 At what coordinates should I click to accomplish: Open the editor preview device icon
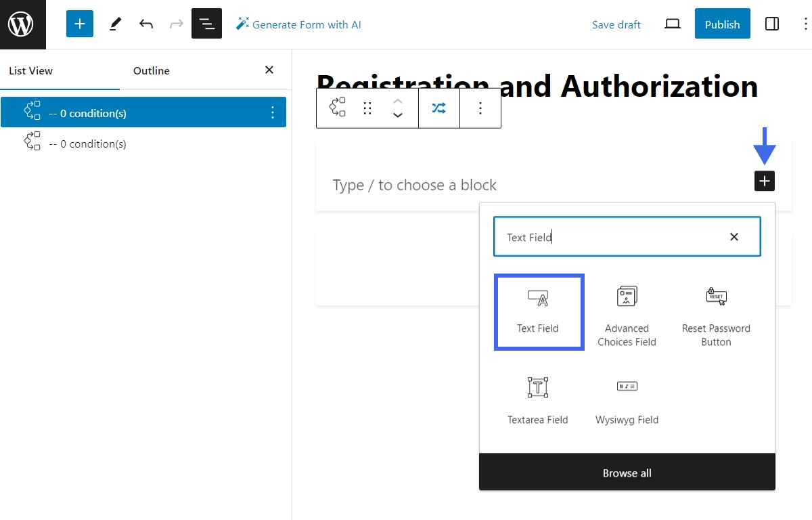(x=672, y=24)
